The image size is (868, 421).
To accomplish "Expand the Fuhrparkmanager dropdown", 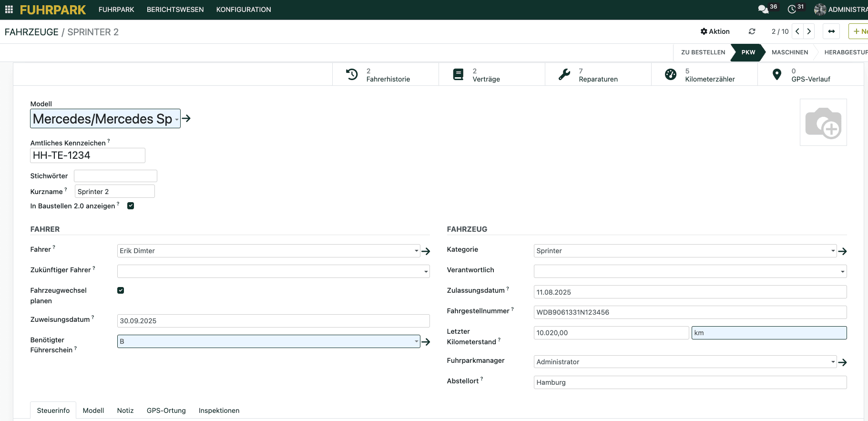I will pos(833,362).
